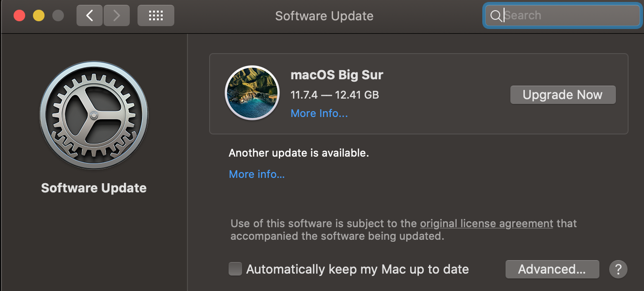Open the Advanced… options
The image size is (644, 291).
click(x=552, y=269)
